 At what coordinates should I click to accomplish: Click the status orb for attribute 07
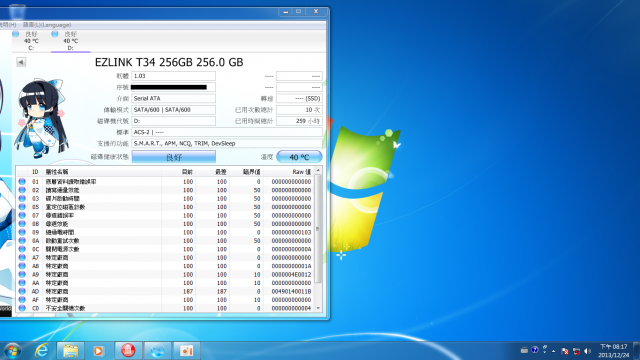[22, 216]
